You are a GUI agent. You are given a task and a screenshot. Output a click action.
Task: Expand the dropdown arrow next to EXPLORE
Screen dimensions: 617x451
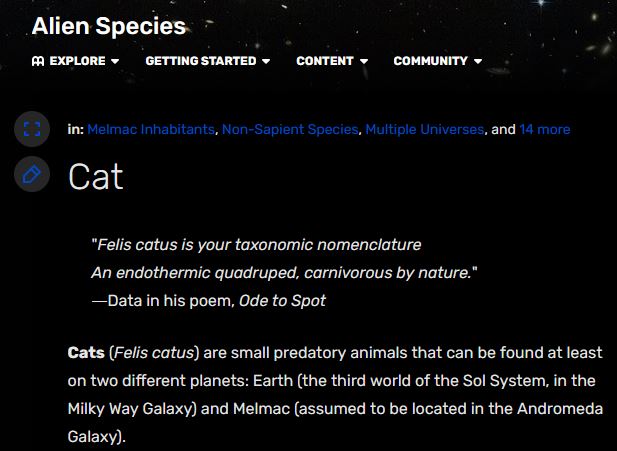(x=115, y=62)
